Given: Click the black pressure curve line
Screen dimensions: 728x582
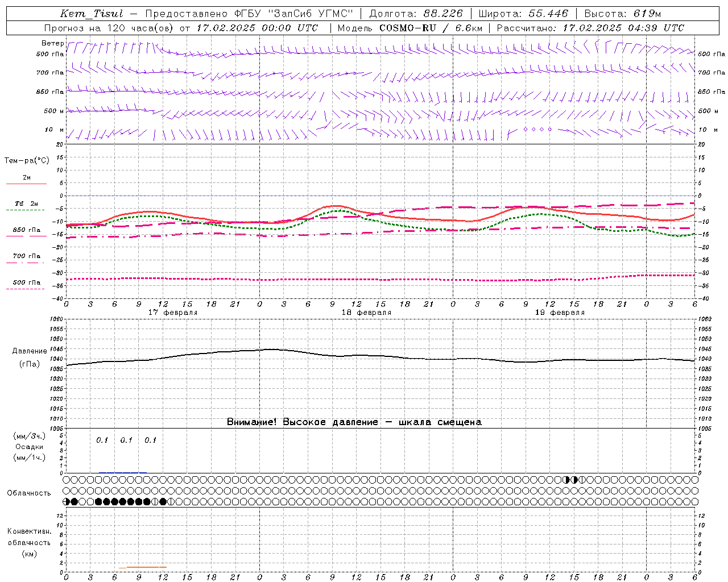Looking at the screenshot, I should (380, 357).
